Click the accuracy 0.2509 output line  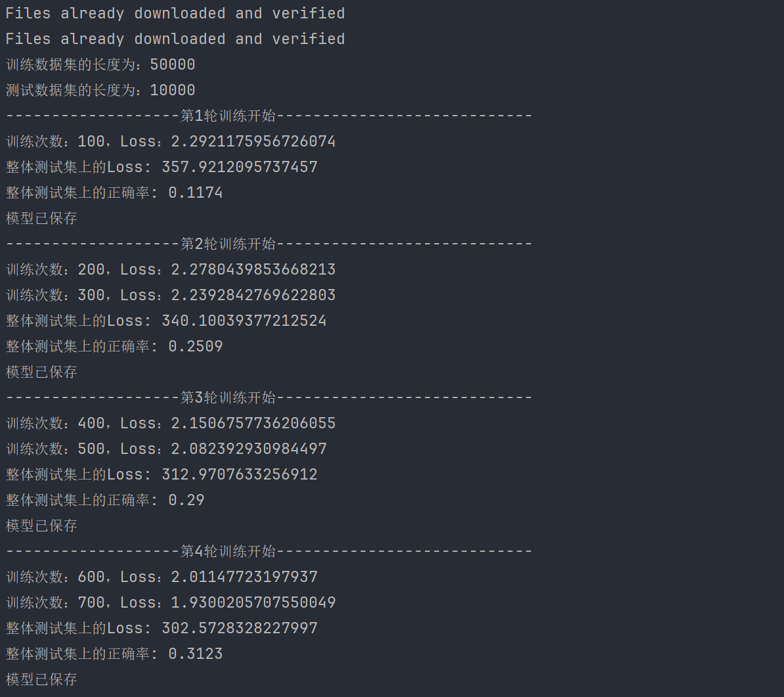coord(114,346)
